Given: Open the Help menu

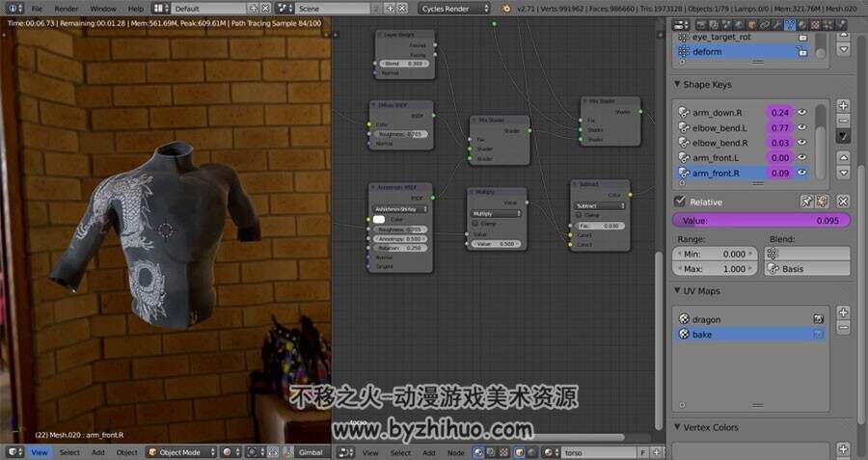Looking at the screenshot, I should (x=136, y=9).
